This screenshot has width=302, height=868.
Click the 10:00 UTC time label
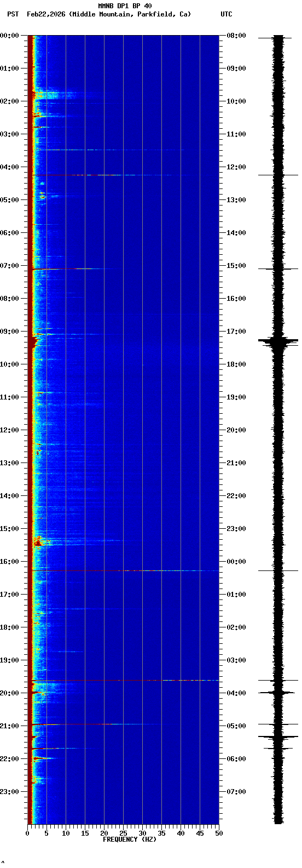(236, 101)
